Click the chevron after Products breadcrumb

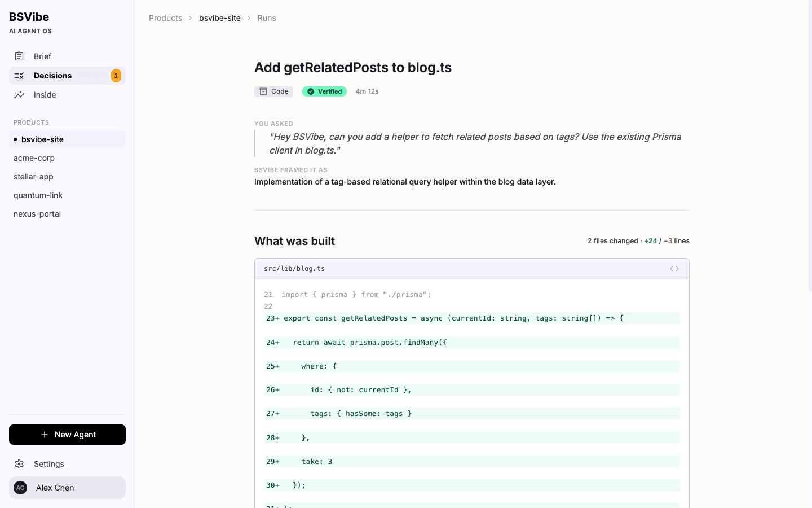[191, 18]
